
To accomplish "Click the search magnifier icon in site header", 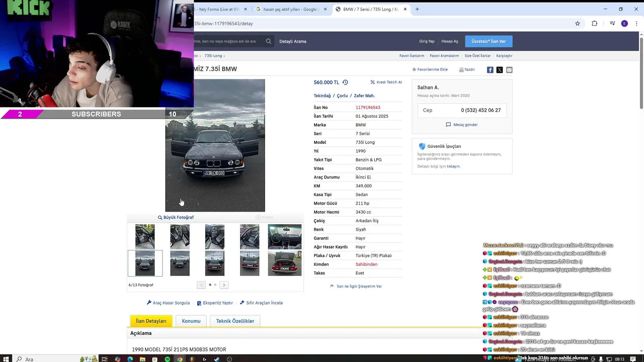I will tap(269, 41).
